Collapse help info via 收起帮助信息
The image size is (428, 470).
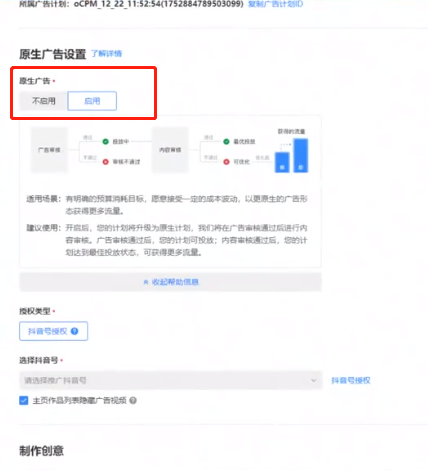(x=171, y=282)
